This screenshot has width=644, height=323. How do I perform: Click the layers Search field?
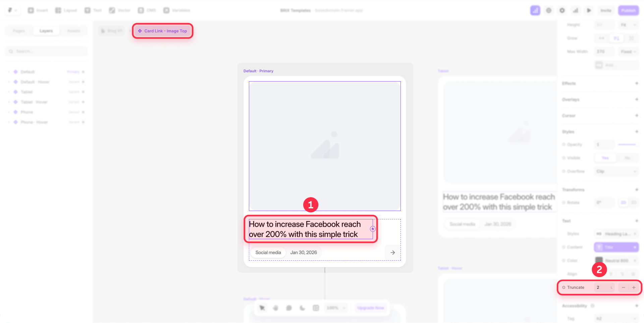[x=46, y=51]
